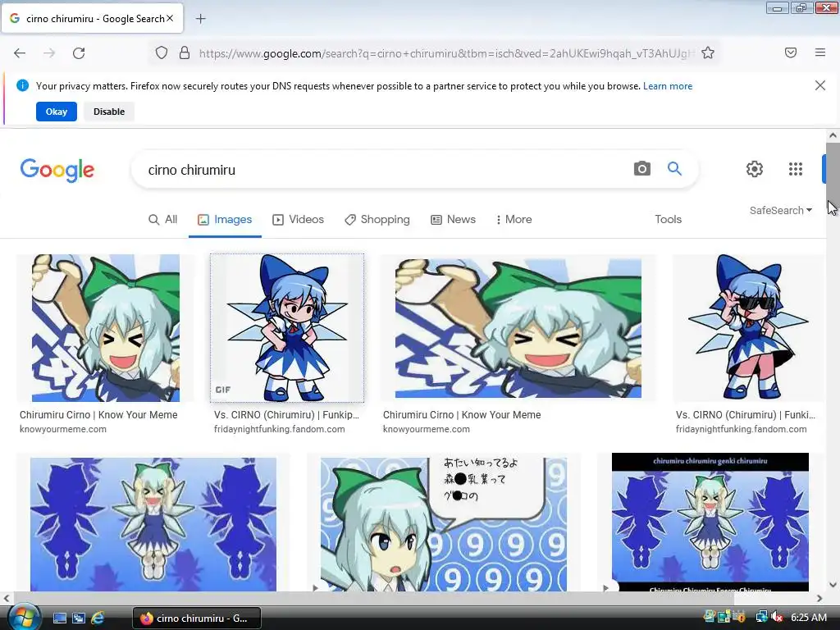The width and height of the screenshot is (840, 630).
Task: Open the shield tracking protection panel
Action: tap(162, 53)
